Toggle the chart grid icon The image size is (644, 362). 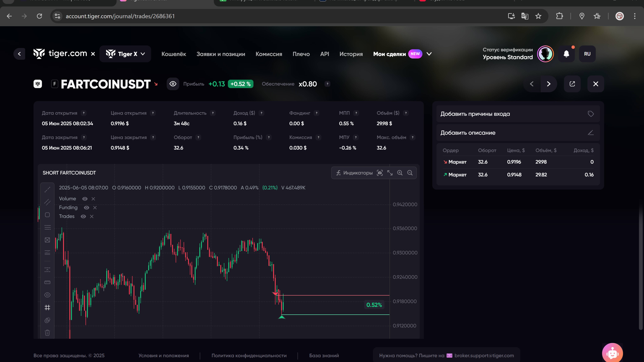click(47, 307)
